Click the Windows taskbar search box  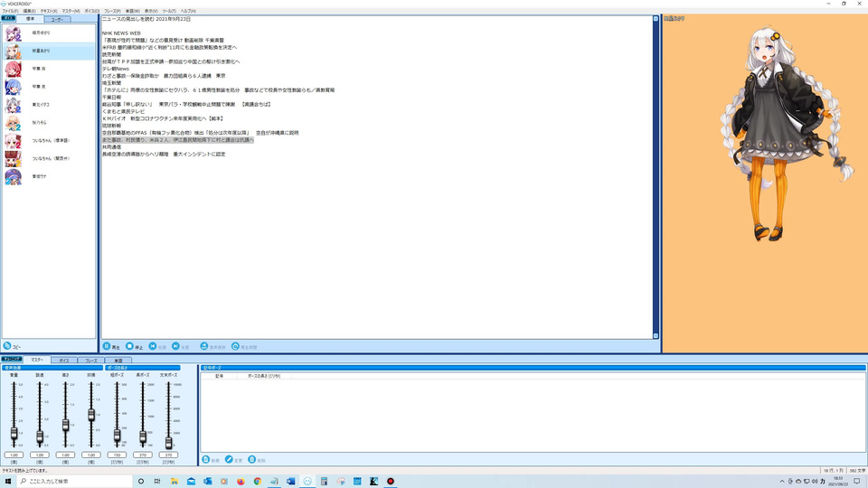(x=74, y=482)
